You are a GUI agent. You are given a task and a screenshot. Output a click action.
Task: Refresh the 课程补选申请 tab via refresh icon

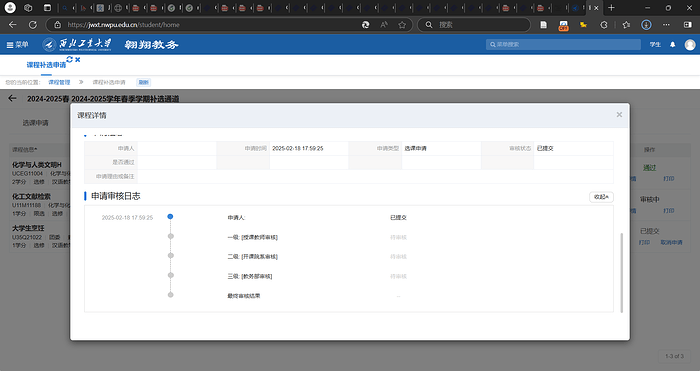coord(70,59)
